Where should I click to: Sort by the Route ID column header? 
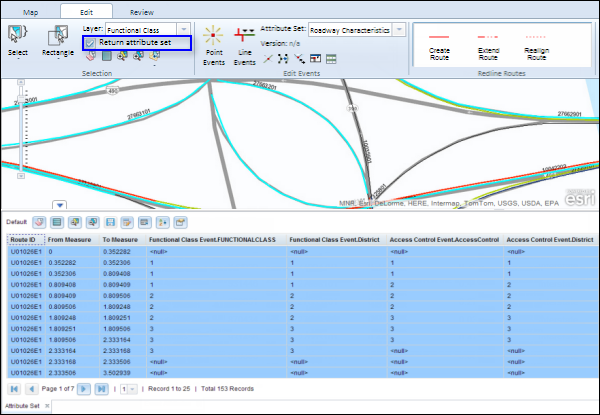[24, 240]
